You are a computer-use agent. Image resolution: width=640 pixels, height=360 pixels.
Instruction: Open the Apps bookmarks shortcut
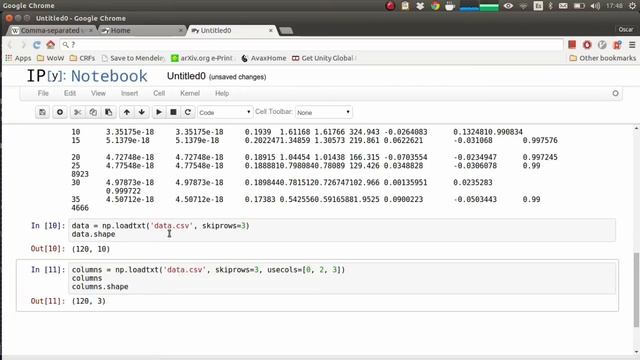coord(18,58)
